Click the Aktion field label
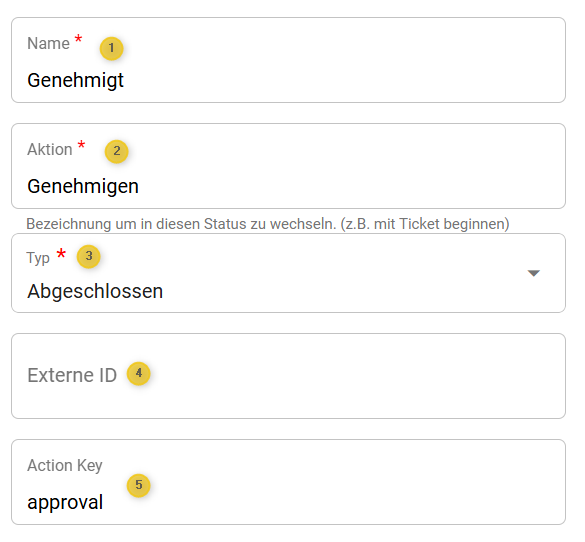 pyautogui.click(x=50, y=149)
